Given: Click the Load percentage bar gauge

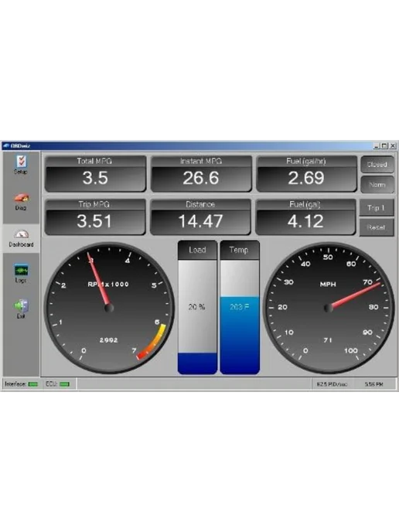Looking at the screenshot, I should [197, 308].
